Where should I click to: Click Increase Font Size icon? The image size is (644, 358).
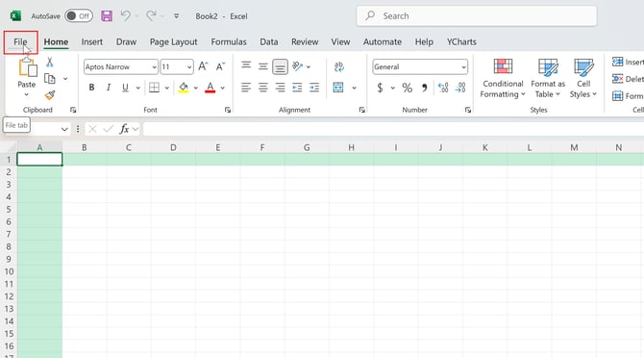(203, 66)
